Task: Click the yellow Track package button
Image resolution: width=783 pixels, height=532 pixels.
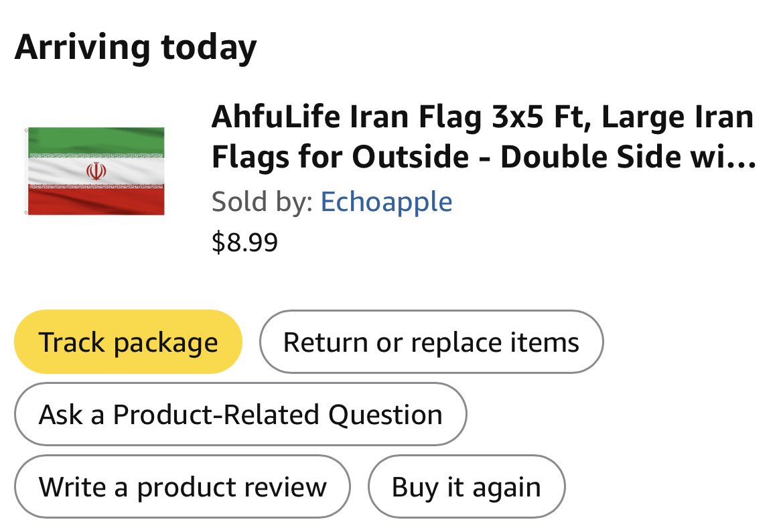Action: point(128,342)
